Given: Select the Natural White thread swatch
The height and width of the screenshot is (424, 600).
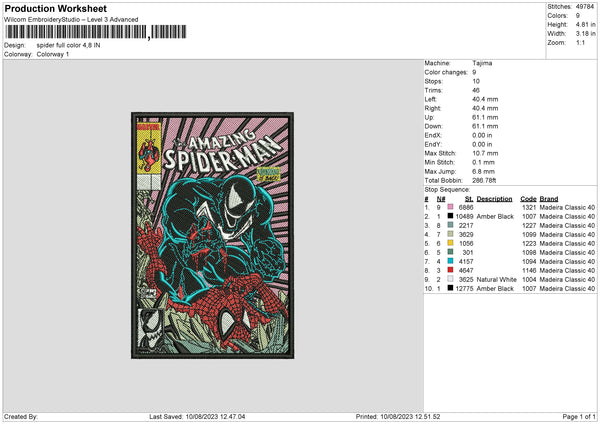Looking at the screenshot, I should (x=450, y=279).
